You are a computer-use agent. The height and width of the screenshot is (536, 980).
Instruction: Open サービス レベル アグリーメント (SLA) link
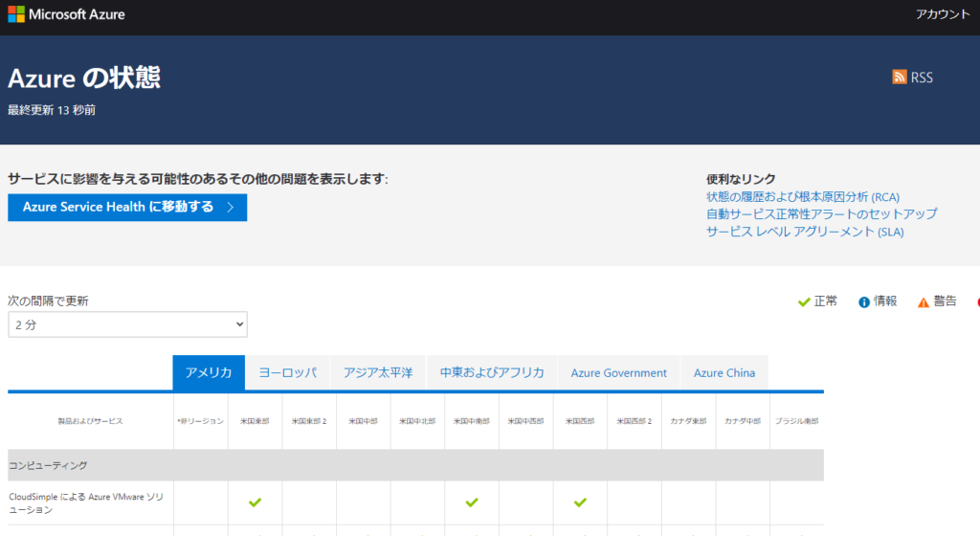(x=805, y=231)
